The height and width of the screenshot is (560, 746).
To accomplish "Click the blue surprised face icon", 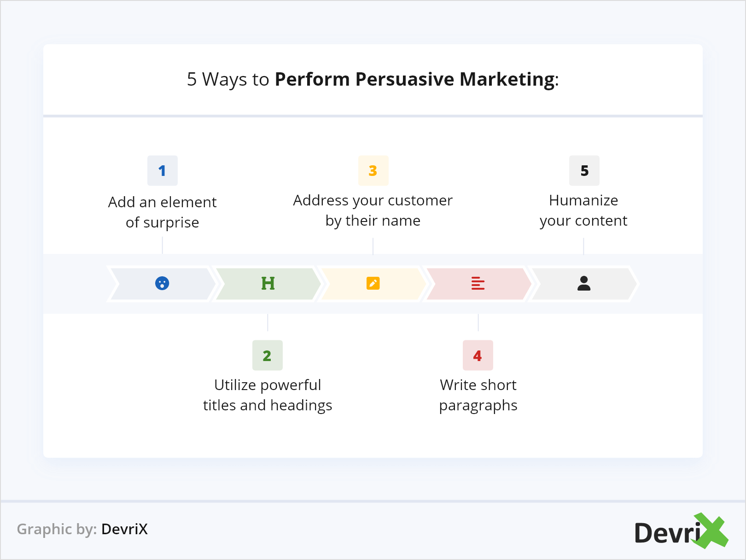I will (x=162, y=283).
